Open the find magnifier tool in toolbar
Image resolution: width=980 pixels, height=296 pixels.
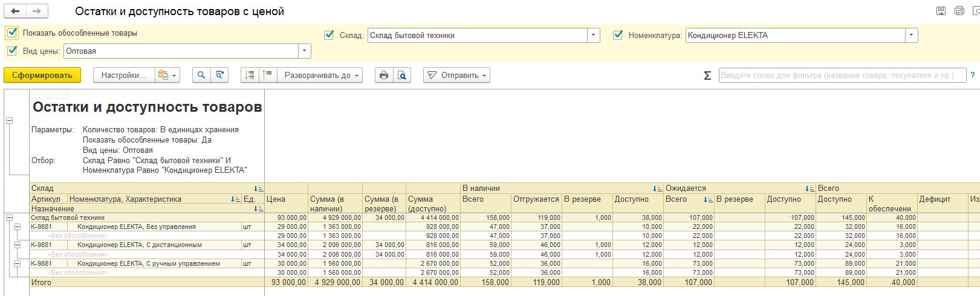pos(201,76)
